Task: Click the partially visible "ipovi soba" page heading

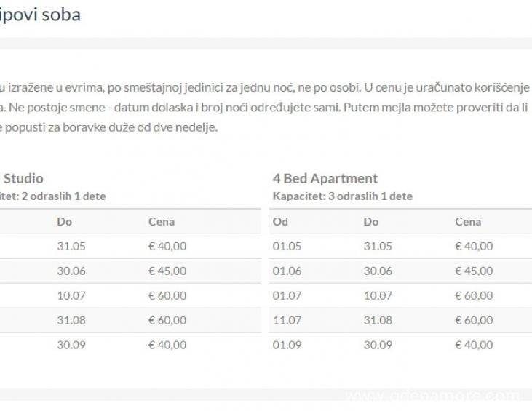Action: coord(40,15)
